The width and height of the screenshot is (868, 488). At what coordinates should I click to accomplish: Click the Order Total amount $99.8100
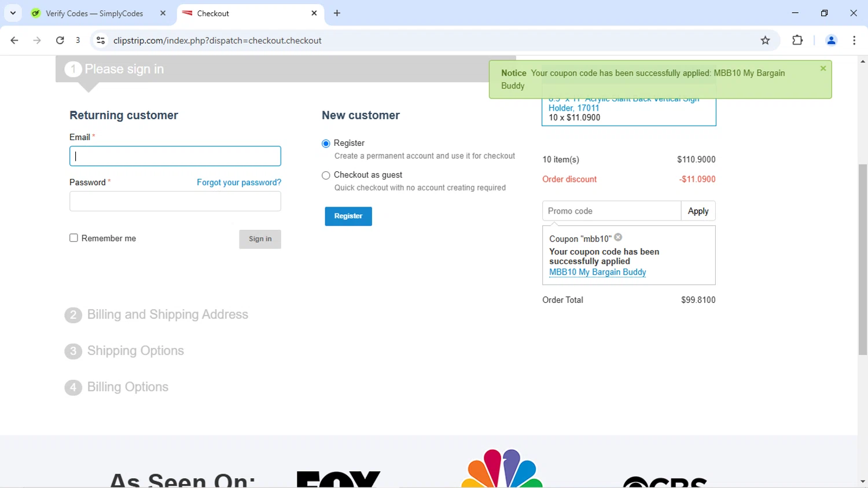pos(698,300)
